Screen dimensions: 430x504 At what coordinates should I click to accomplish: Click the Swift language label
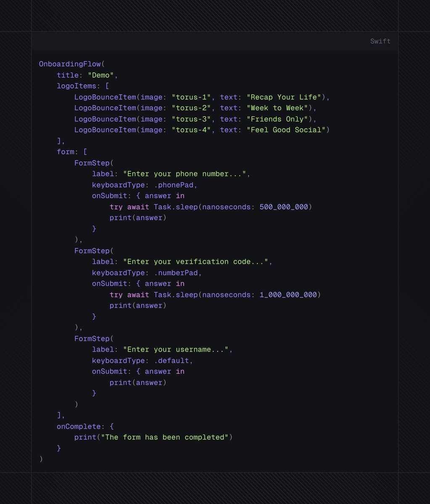(x=380, y=41)
